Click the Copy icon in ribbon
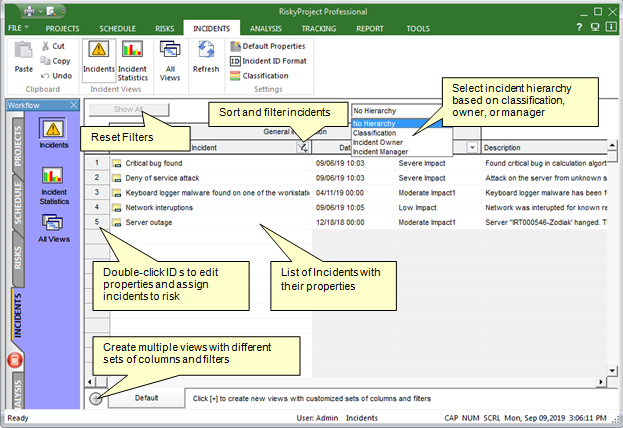This screenshot has width=623, height=428. pos(45,61)
